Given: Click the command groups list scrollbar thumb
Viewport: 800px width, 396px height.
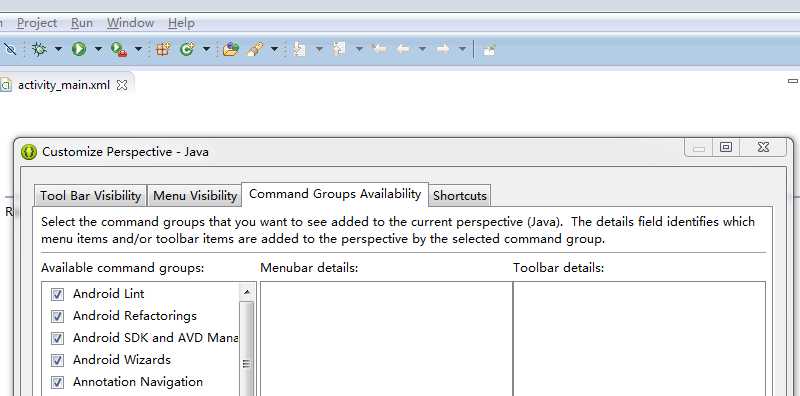Looking at the screenshot, I should coord(246,349).
